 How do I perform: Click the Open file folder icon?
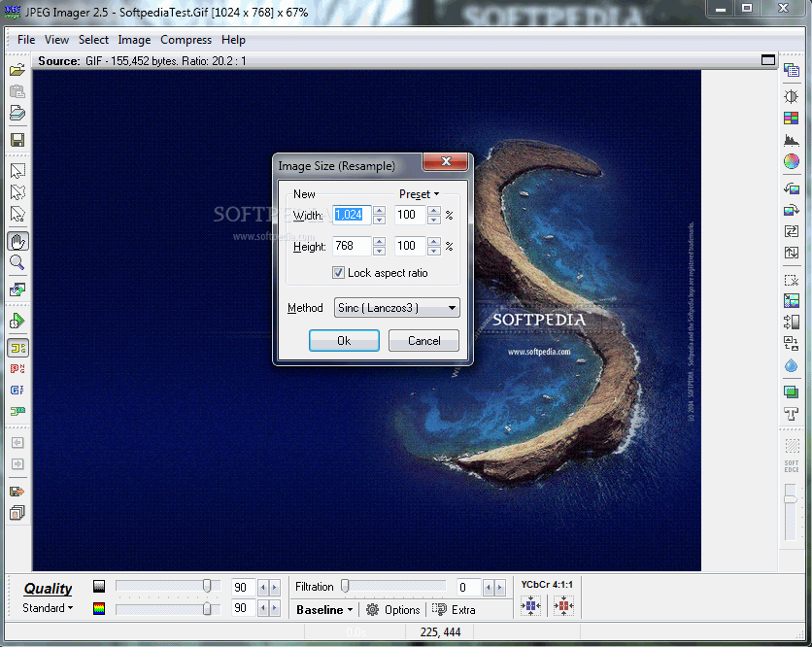pyautogui.click(x=17, y=69)
